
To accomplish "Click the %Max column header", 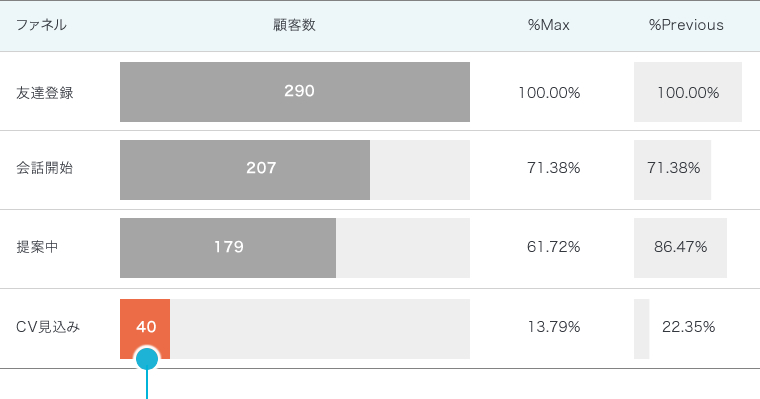I will tap(549, 25).
